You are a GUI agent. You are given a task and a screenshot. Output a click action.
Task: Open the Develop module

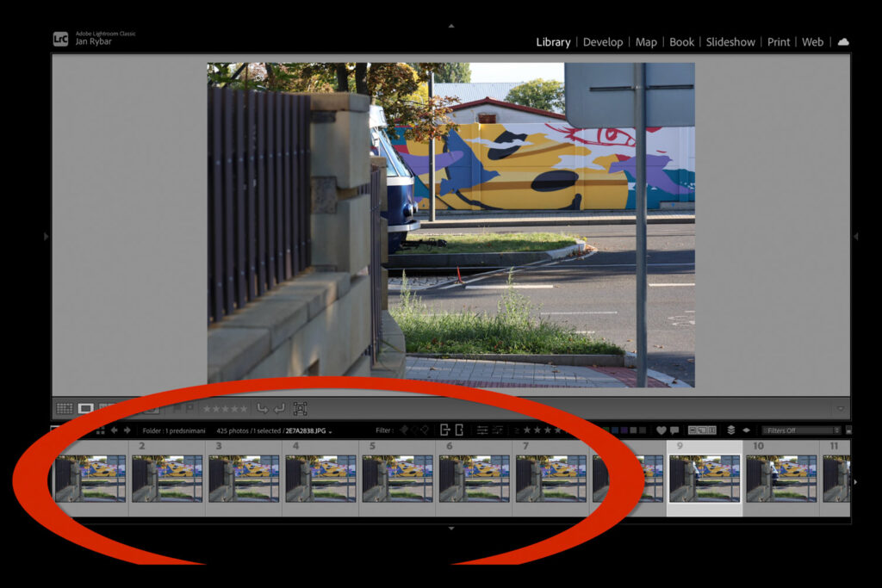603,42
